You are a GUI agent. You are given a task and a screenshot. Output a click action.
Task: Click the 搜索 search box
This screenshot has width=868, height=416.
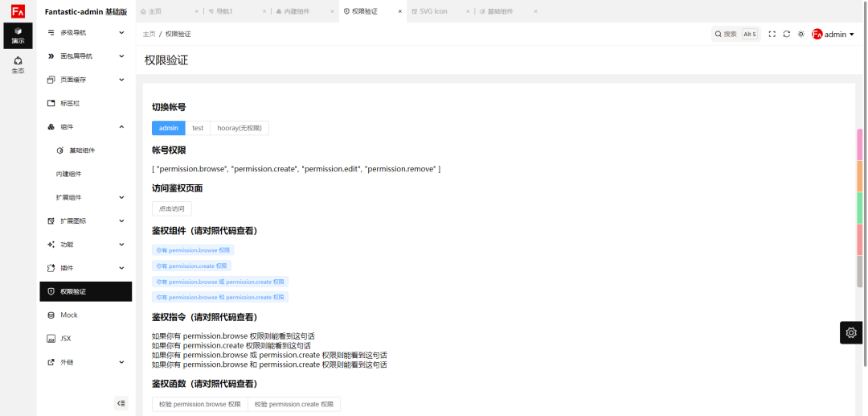click(x=735, y=35)
